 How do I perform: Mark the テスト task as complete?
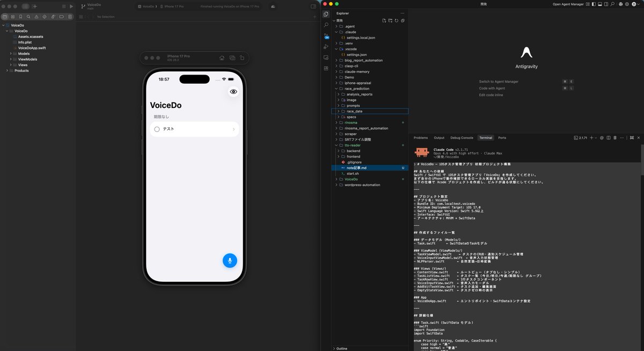(x=157, y=129)
